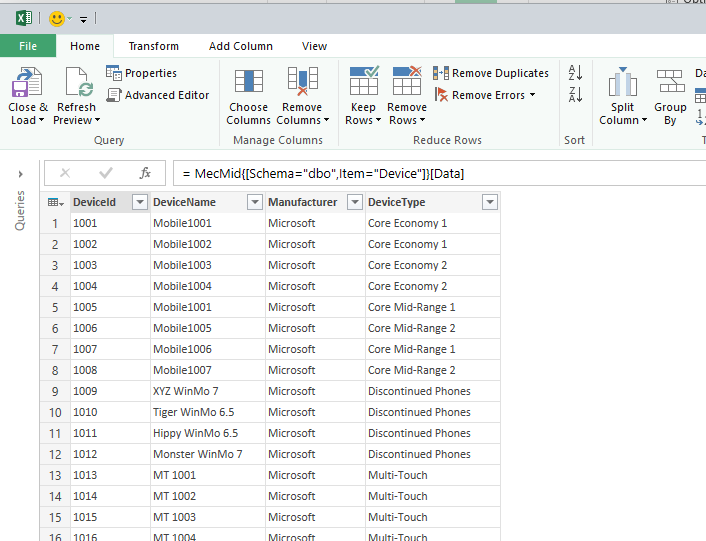Select the Manufacturer column header

[303, 202]
